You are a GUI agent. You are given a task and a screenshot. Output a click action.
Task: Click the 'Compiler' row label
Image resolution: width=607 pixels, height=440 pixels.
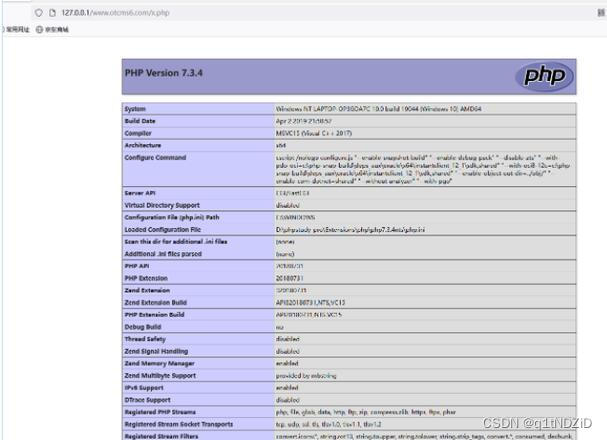coord(138,133)
